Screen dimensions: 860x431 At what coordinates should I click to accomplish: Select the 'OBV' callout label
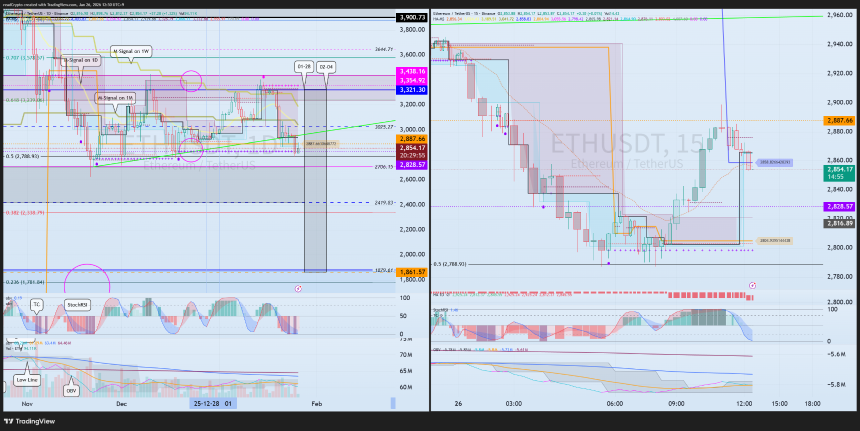coord(71,391)
